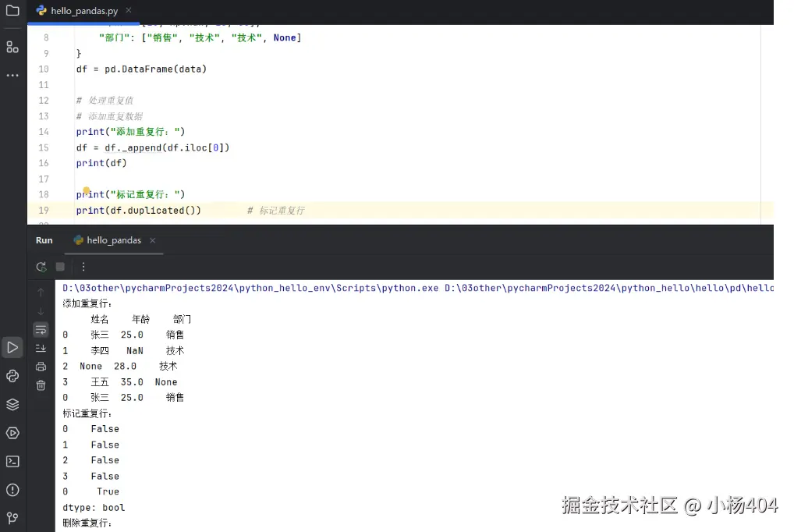The width and height of the screenshot is (794, 532).
Task: Close the hello_pandas run tab
Action: pyautogui.click(x=152, y=240)
